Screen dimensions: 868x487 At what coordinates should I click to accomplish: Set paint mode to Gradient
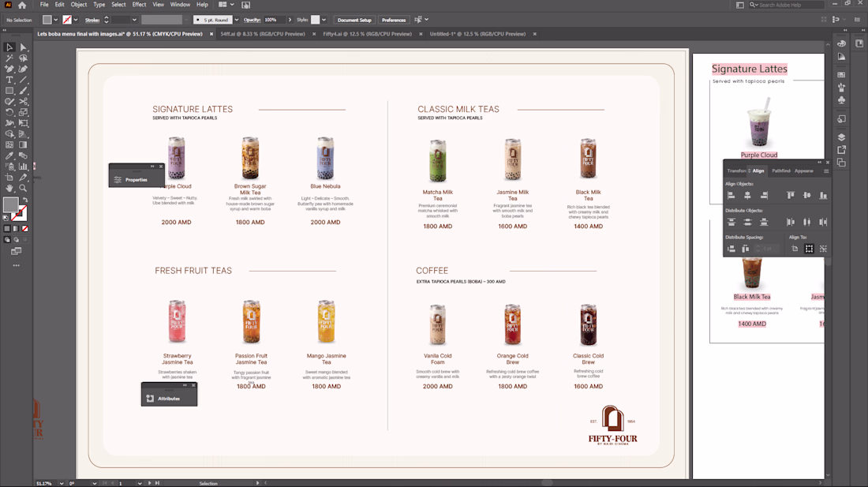[16, 229]
